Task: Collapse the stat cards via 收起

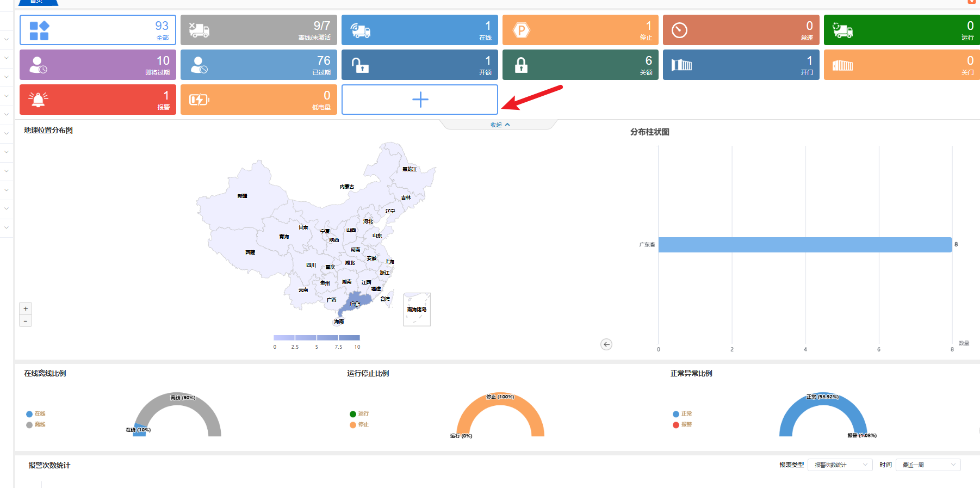Action: 499,125
